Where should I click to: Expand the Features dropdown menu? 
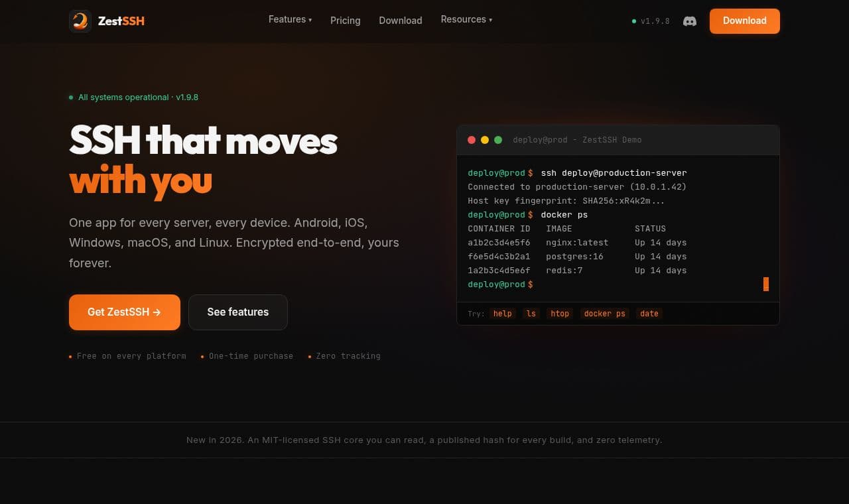290,20
